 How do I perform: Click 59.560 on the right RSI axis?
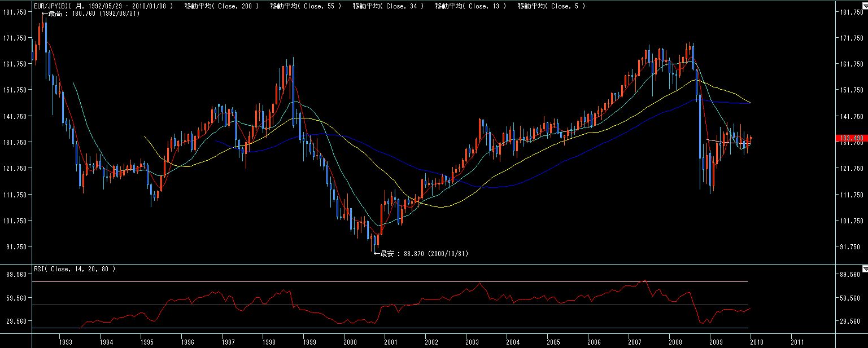(850, 298)
